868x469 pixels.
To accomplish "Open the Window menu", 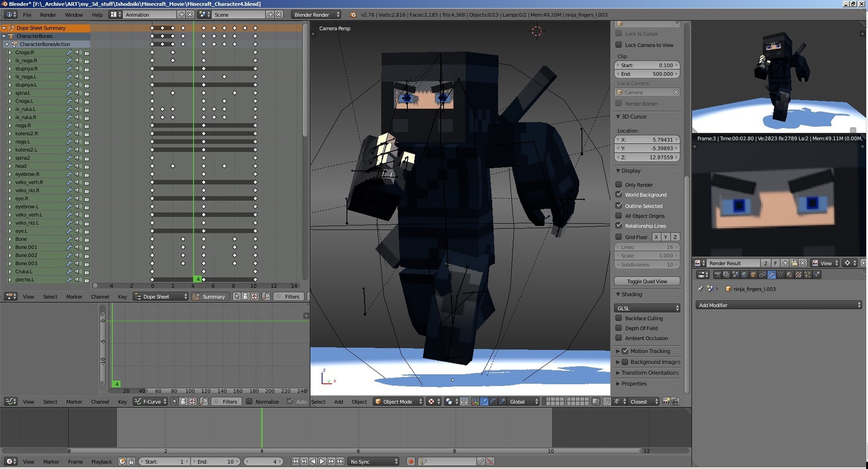I will point(74,14).
